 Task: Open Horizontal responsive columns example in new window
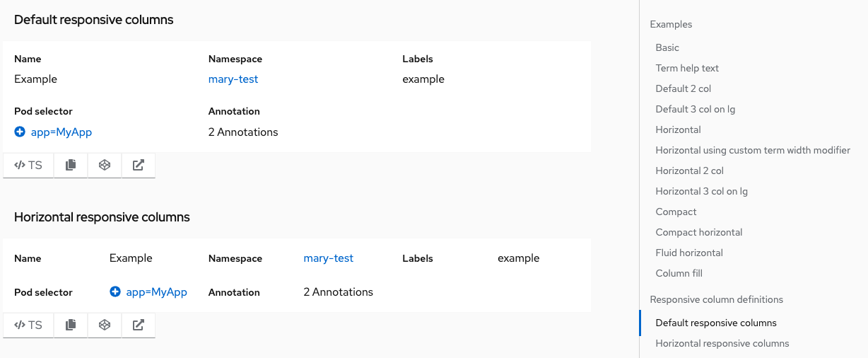(x=139, y=325)
